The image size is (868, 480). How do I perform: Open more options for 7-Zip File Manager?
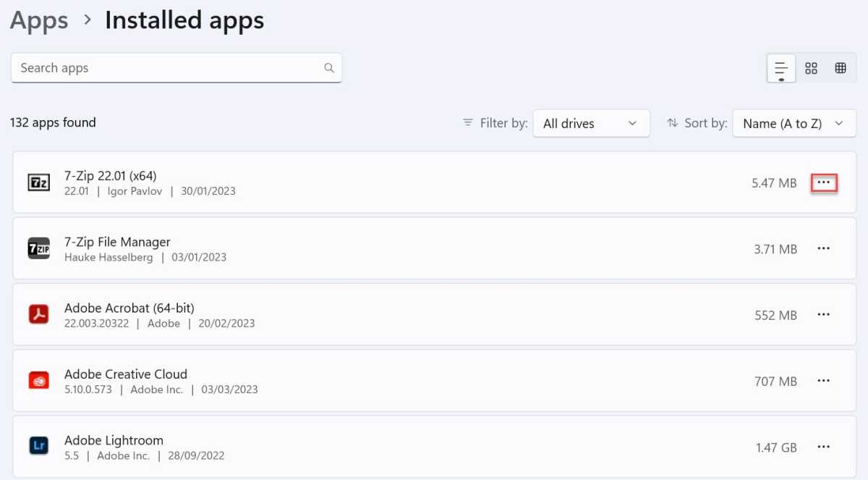coord(823,248)
